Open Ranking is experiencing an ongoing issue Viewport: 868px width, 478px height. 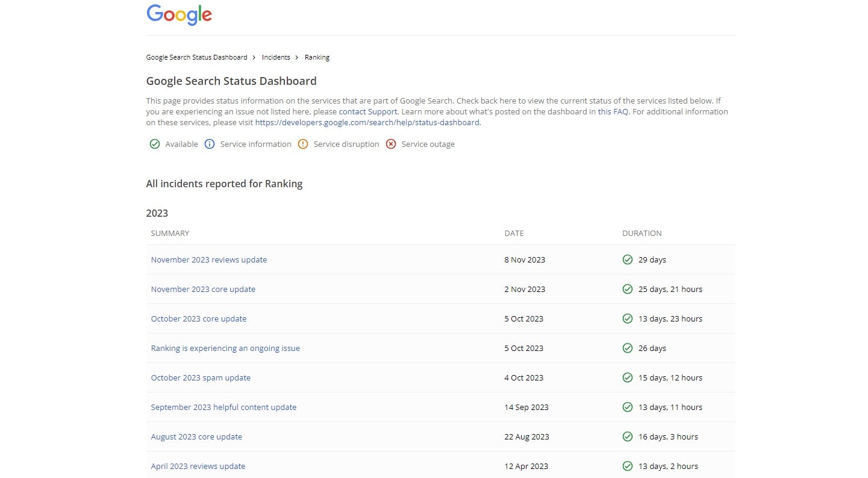click(x=225, y=348)
